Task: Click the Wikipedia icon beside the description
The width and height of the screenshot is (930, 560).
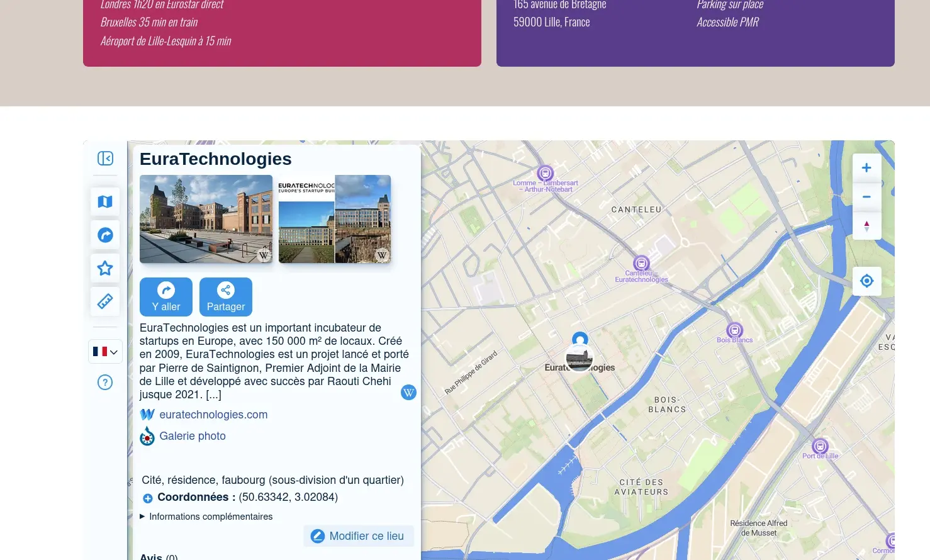Action: 408,393
